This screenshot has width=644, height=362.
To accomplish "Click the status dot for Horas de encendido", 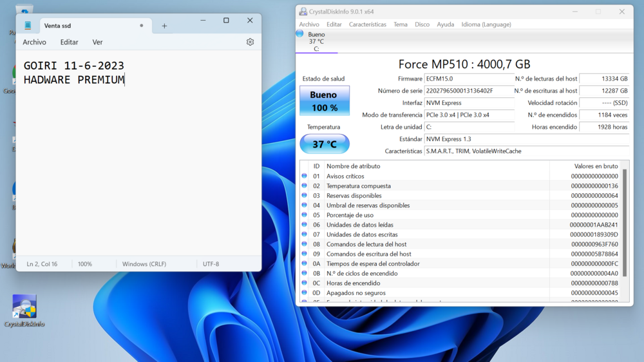I will tap(305, 283).
